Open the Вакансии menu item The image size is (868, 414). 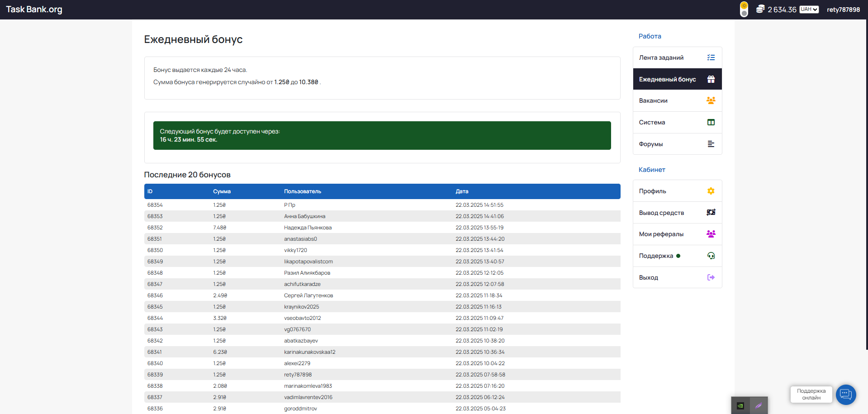click(677, 100)
